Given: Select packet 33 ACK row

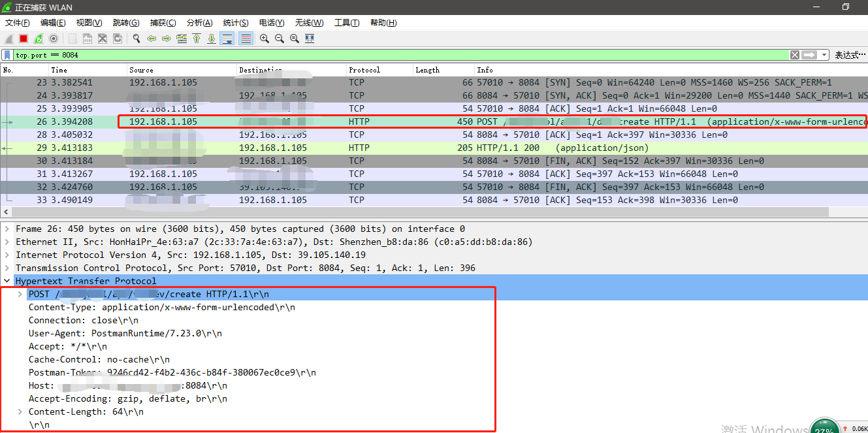Looking at the screenshot, I should 434,200.
